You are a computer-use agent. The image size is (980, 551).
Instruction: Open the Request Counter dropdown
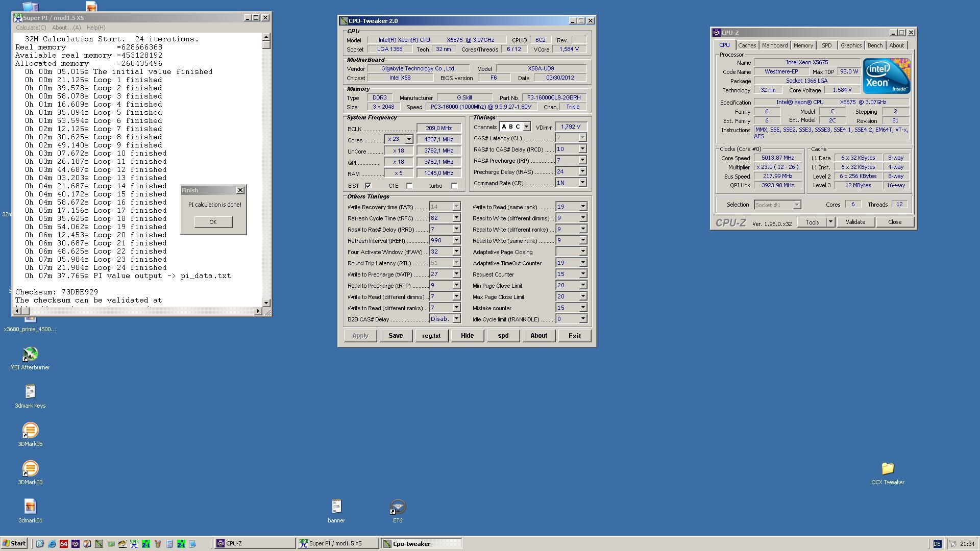click(x=582, y=274)
